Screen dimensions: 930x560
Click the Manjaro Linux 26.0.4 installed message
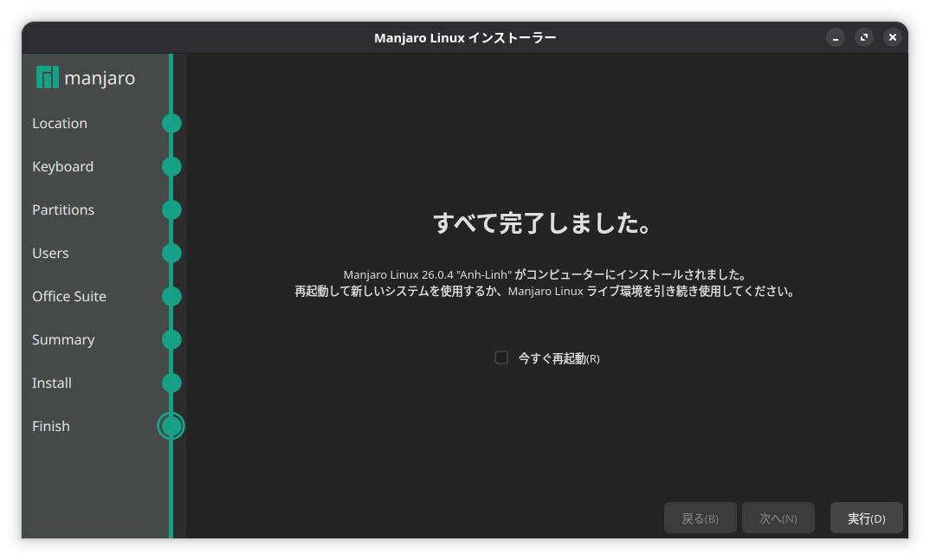coord(545,275)
